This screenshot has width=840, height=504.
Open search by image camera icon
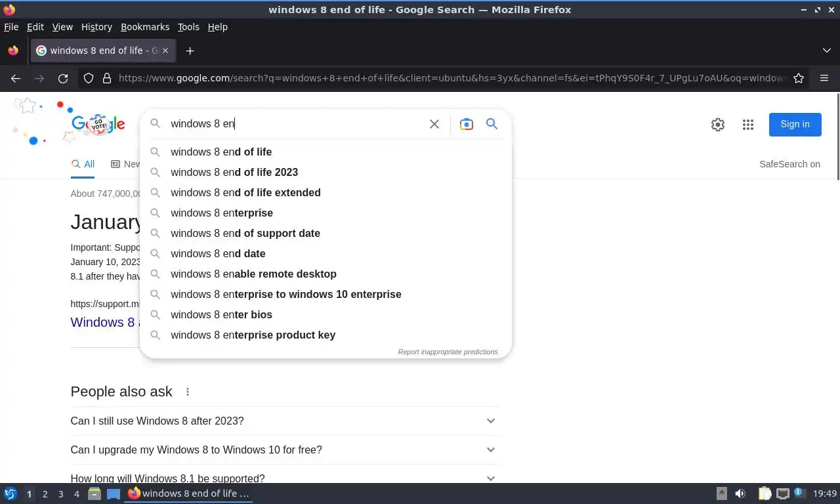pyautogui.click(x=467, y=124)
